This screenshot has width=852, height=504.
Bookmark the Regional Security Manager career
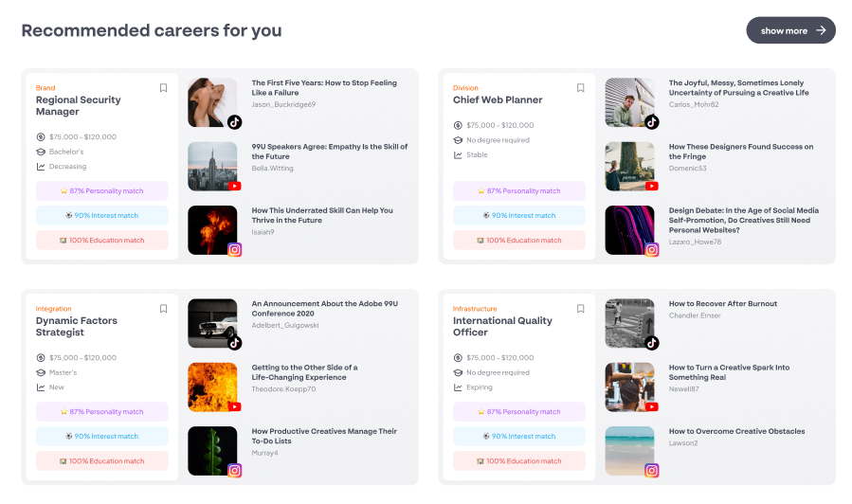163,88
